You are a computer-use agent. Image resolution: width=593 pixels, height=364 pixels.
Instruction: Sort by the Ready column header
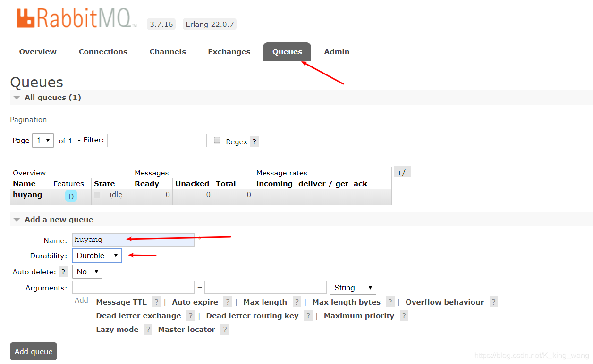147,184
